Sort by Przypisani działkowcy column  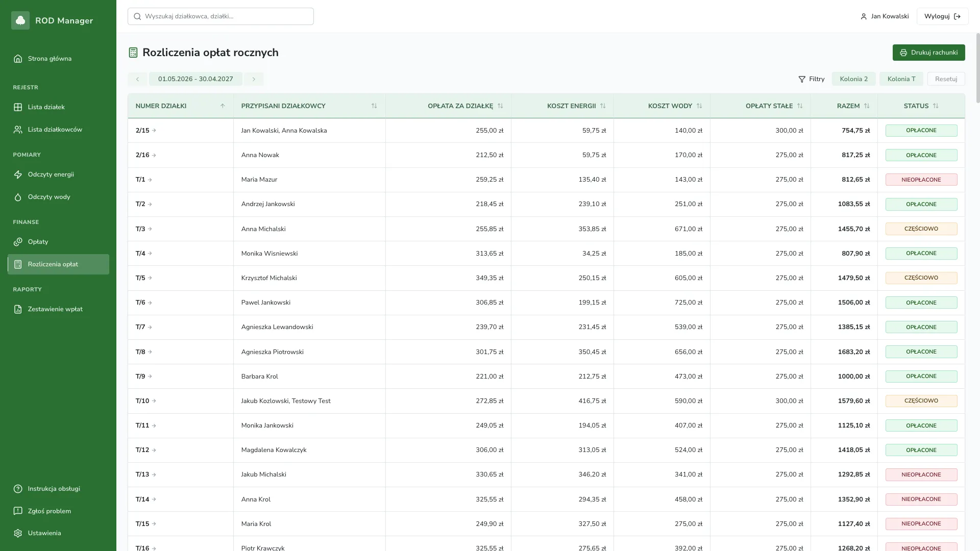(374, 106)
